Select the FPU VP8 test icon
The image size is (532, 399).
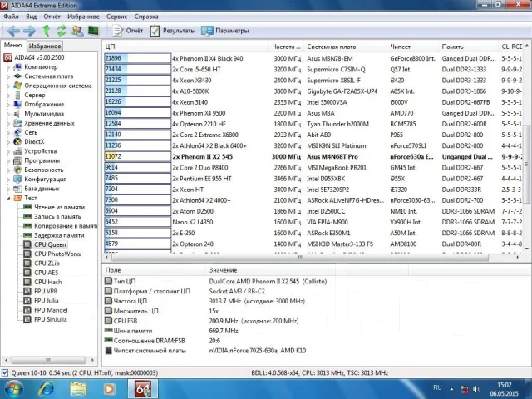(x=27, y=291)
